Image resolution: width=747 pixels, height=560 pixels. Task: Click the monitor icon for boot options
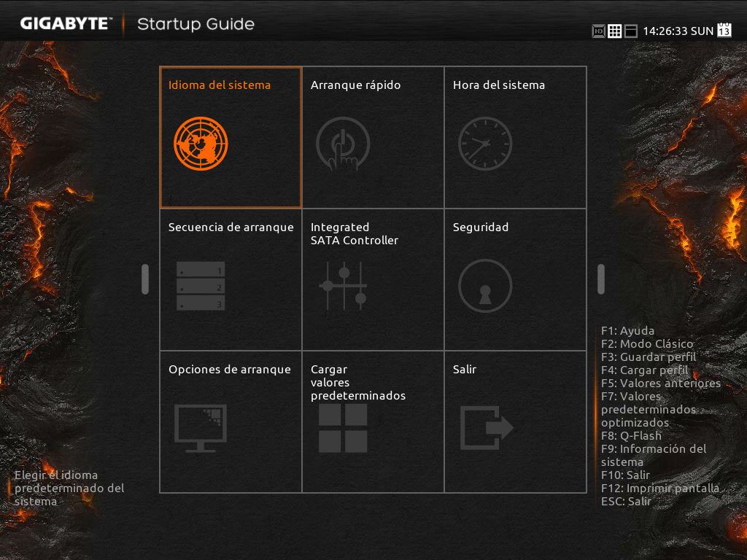pos(201,428)
